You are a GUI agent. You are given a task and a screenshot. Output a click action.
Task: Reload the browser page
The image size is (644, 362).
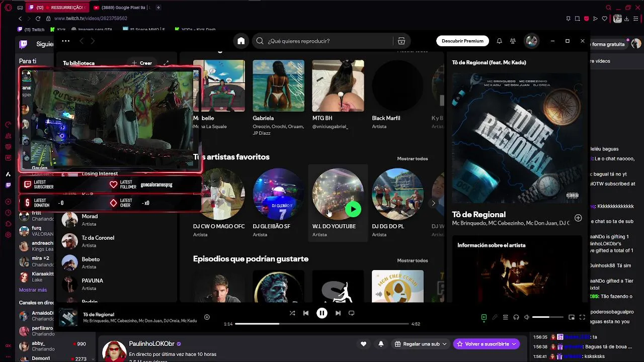point(38,19)
